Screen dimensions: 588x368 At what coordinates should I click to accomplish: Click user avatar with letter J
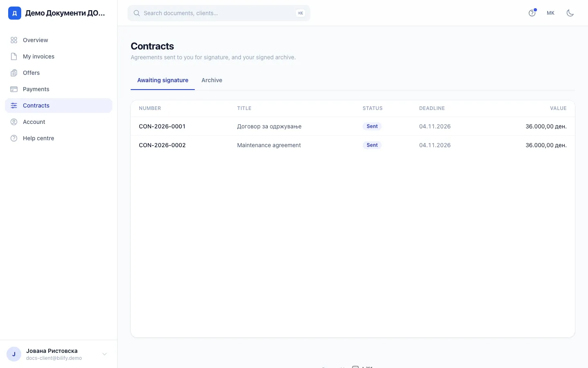coord(14,354)
